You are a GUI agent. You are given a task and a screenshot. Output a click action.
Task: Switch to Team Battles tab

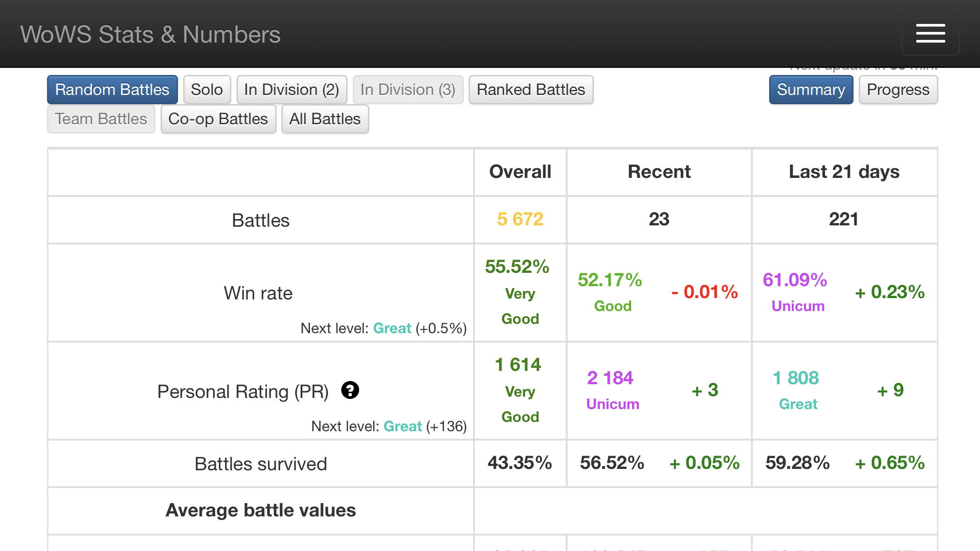click(x=101, y=119)
